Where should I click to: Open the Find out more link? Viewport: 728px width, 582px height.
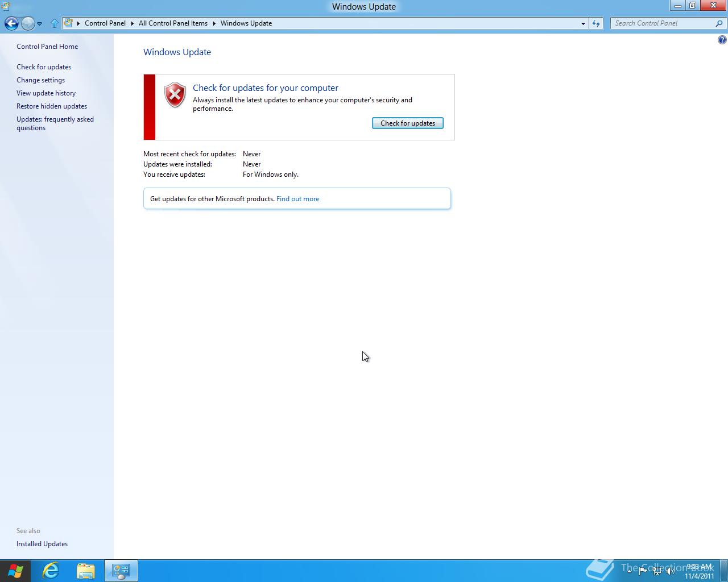297,198
